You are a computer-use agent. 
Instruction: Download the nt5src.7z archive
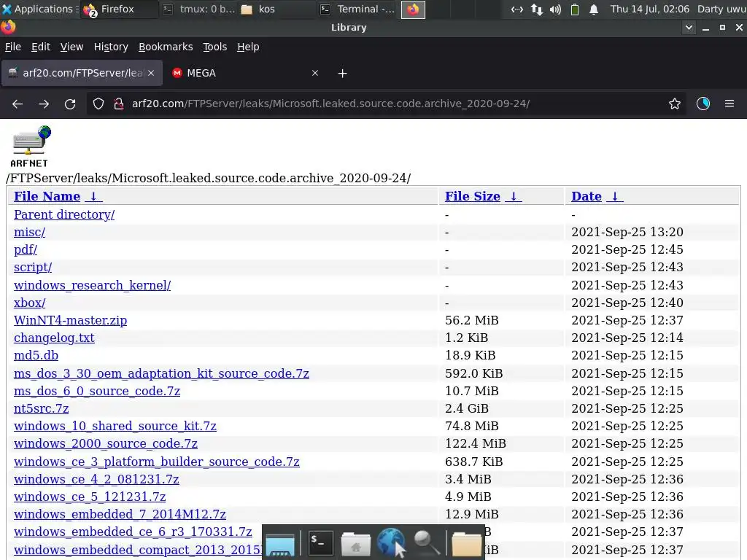[x=42, y=409]
